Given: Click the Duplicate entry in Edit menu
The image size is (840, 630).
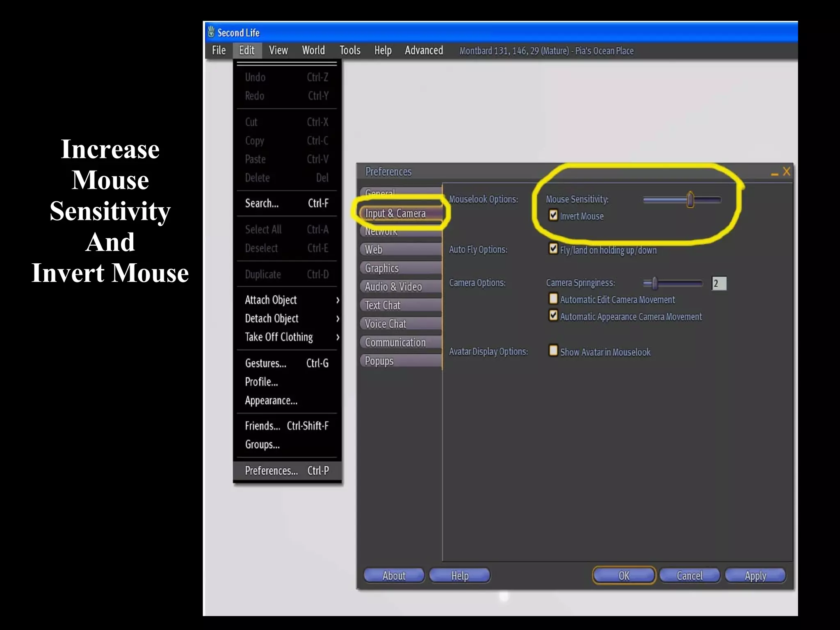Looking at the screenshot, I should click(x=287, y=274).
